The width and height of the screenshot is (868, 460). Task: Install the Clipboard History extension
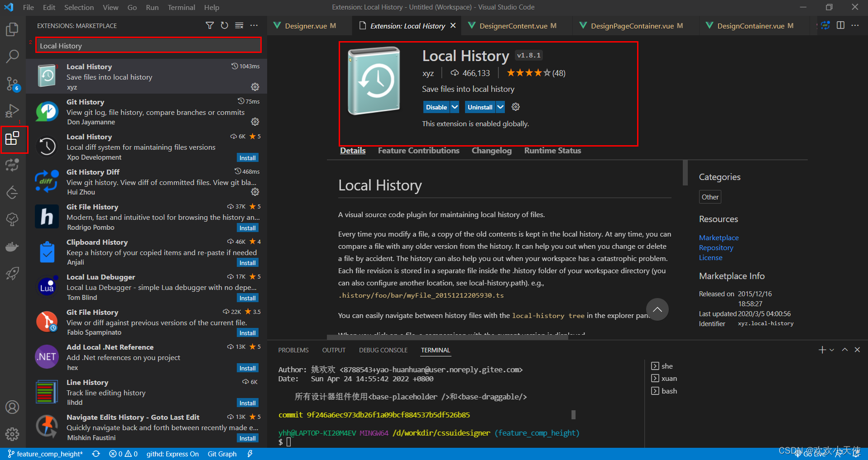pos(248,263)
